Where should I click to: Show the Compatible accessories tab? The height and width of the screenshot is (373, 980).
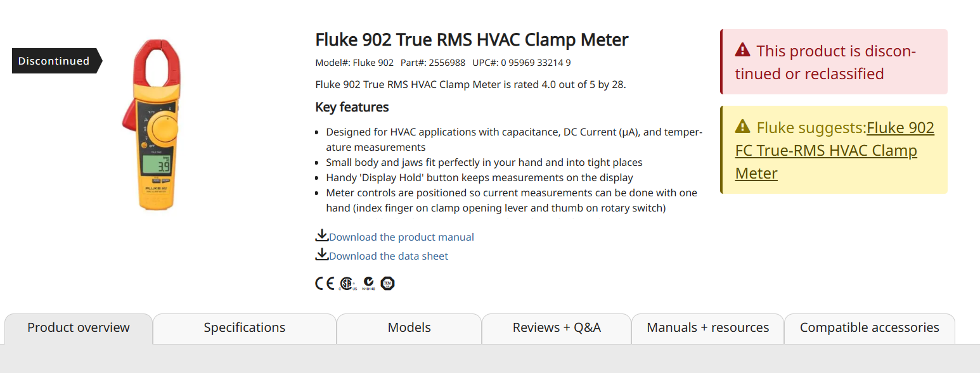point(870,328)
